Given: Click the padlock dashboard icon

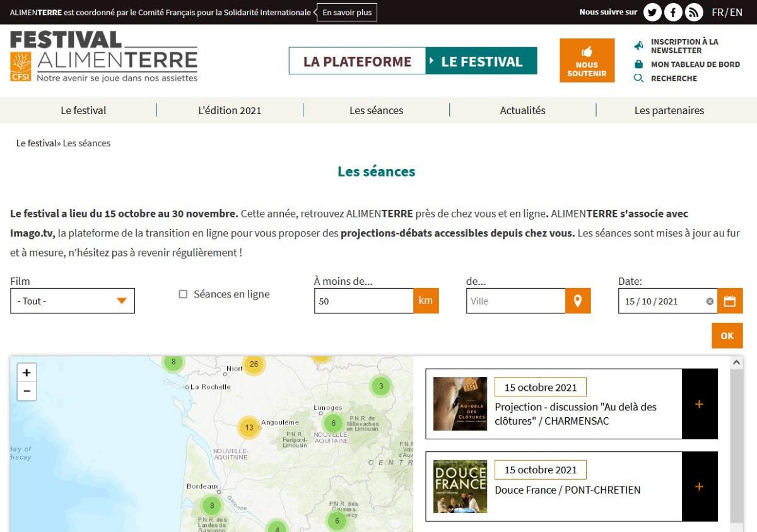Looking at the screenshot, I should tap(638, 64).
